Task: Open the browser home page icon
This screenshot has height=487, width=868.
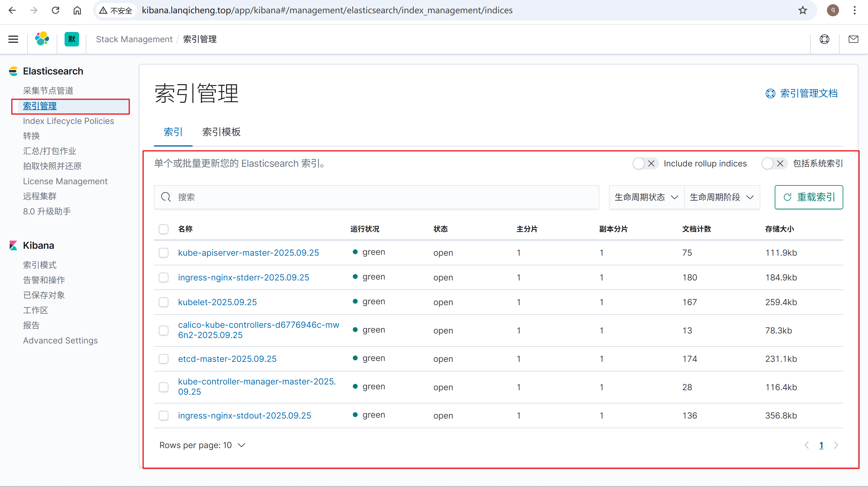Action: [77, 11]
